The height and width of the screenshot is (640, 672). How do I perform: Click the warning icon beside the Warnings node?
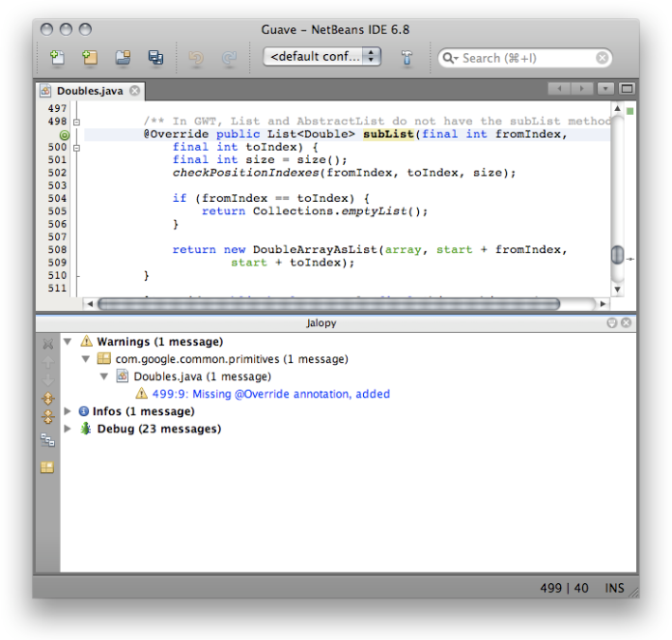pyautogui.click(x=86, y=341)
